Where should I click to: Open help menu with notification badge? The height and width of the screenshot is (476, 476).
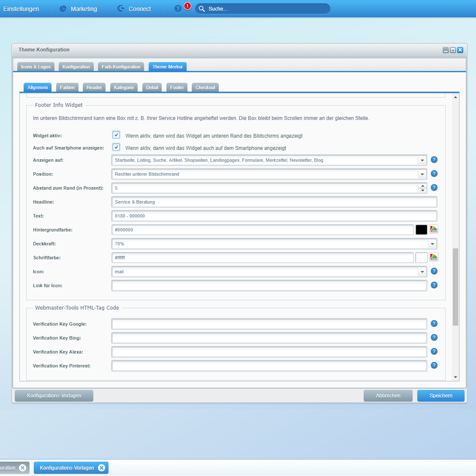(178, 9)
